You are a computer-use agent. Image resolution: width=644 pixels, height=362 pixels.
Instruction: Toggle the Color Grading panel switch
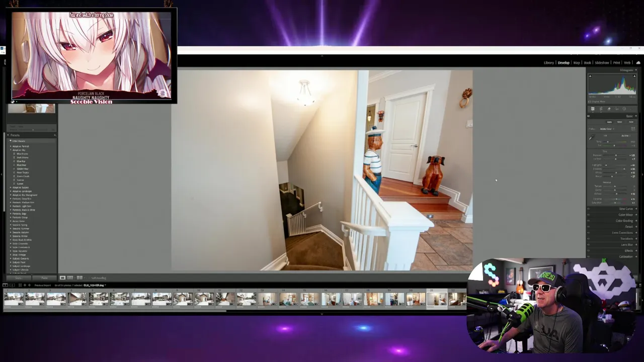click(589, 221)
